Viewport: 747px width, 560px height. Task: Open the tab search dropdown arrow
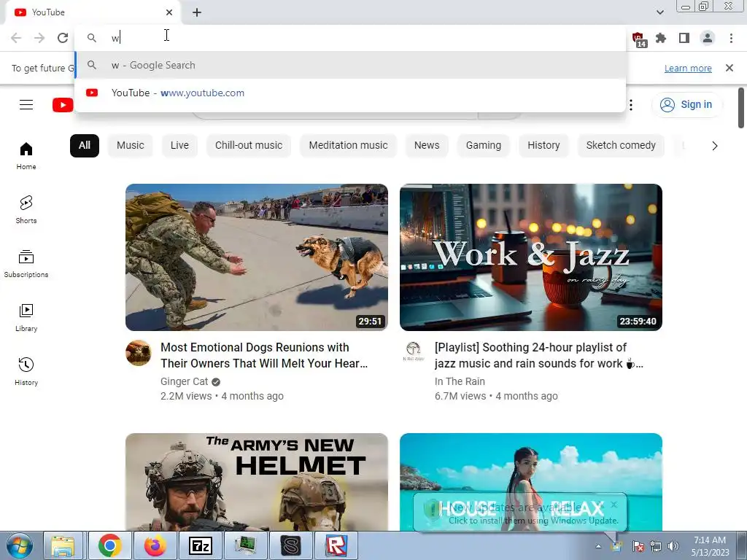(x=659, y=12)
